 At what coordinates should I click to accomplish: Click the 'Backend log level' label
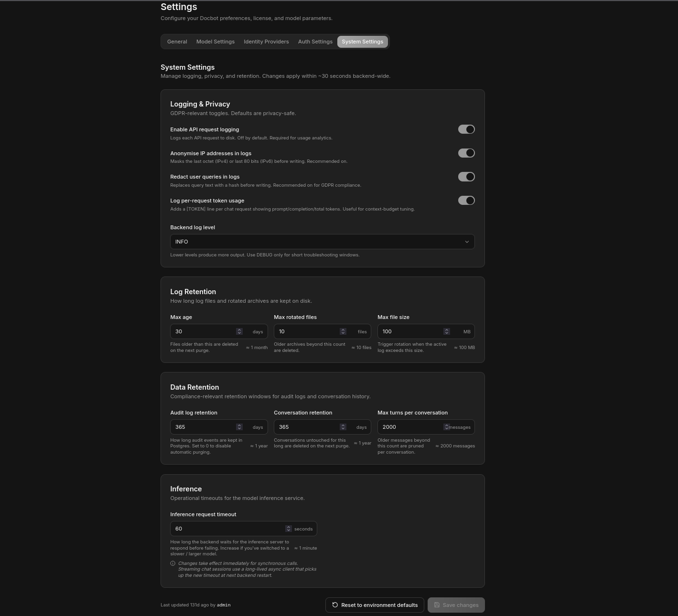click(x=193, y=227)
